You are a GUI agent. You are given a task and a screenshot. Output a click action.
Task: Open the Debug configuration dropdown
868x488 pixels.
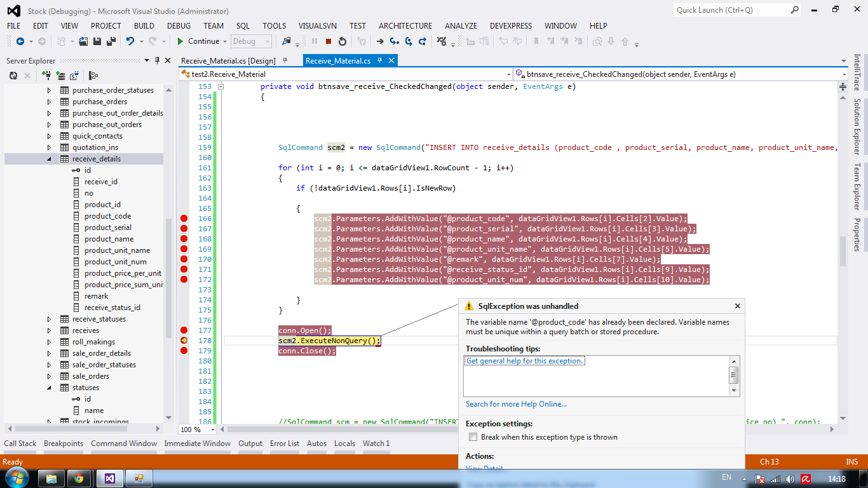tap(268, 41)
